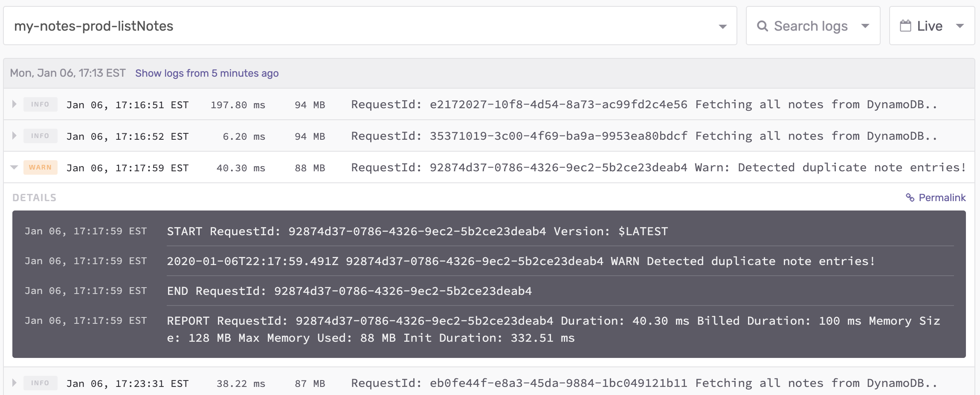
Task: Select the START RequestId detail line
Action: click(x=417, y=231)
